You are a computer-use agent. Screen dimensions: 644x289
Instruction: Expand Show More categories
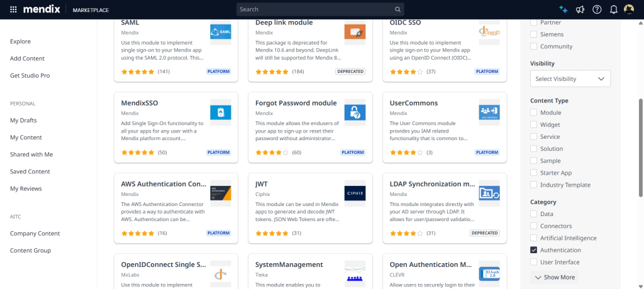click(x=554, y=277)
